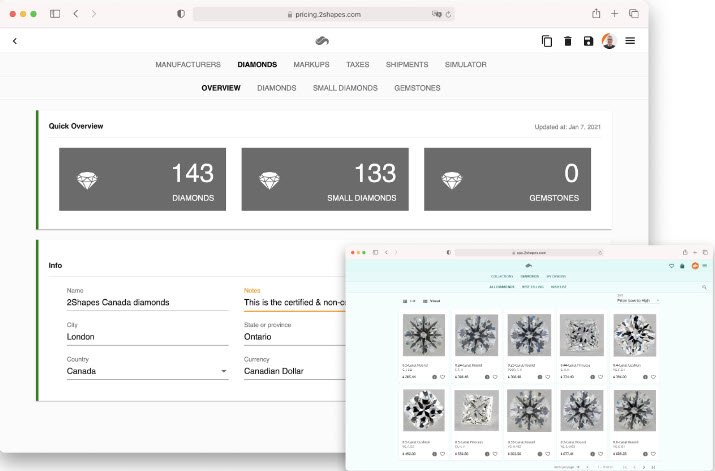This screenshot has width=715, height=471.
Task: Click the orange avatar in the shop window
Action: click(x=695, y=265)
